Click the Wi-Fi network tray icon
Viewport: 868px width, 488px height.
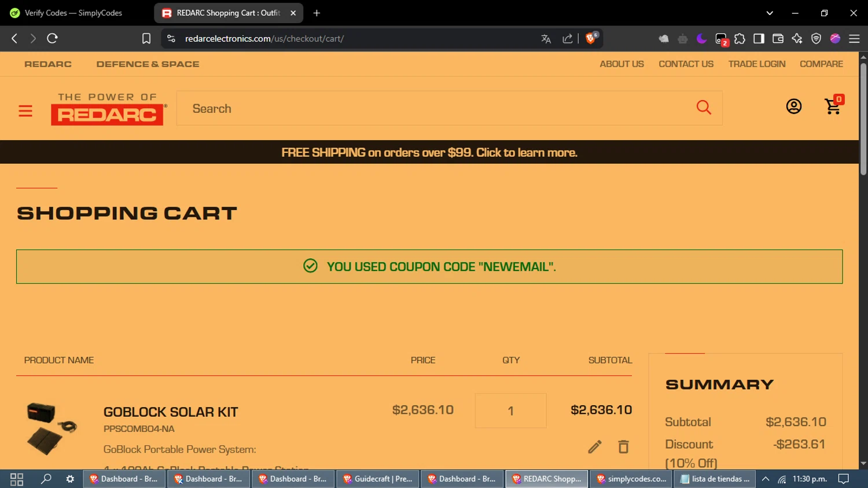[782, 479]
